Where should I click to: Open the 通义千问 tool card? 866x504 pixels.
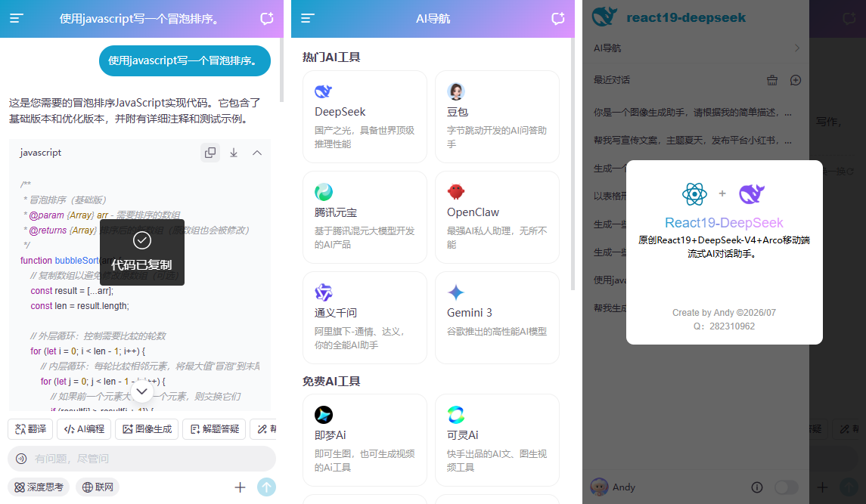pyautogui.click(x=365, y=317)
